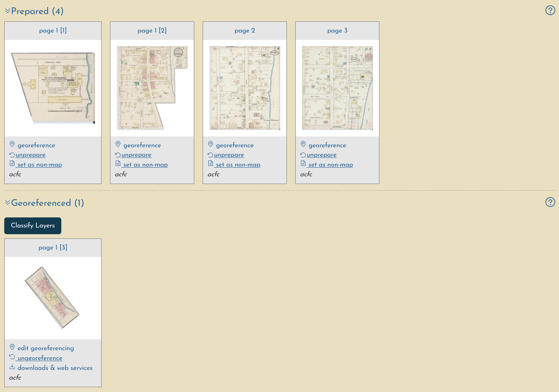Click the edit georeferencing pin icon on page 1 [3]

click(13, 347)
